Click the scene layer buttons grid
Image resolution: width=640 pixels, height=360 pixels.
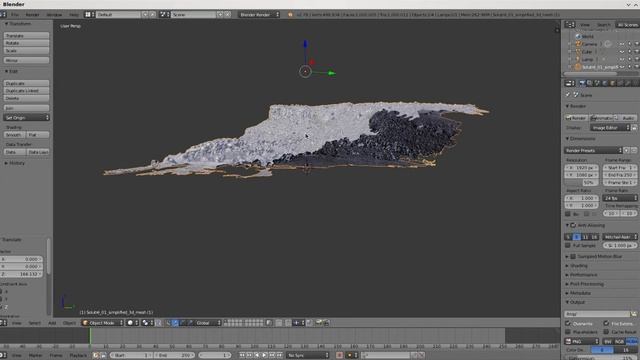pos(245,323)
